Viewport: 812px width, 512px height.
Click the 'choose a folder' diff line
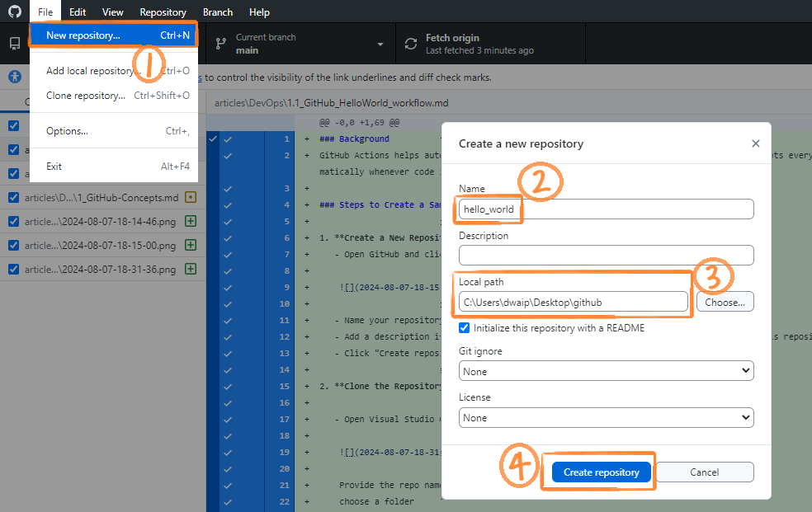(x=376, y=501)
